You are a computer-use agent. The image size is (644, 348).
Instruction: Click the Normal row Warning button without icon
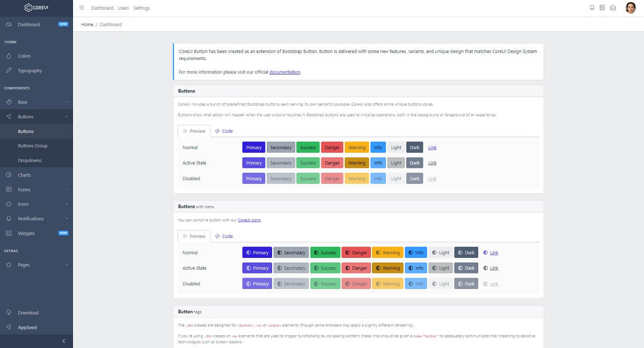[x=357, y=147]
